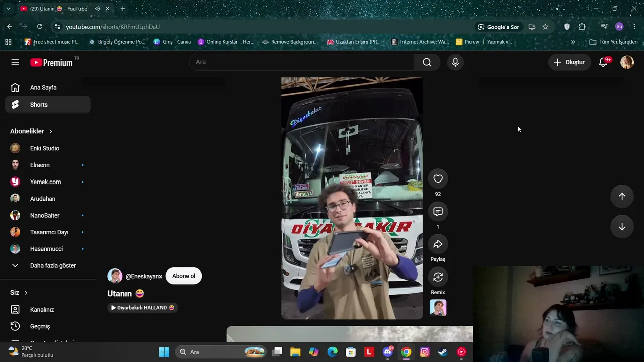Click the Eneskayanx channel avatar
This screenshot has height=362, width=644.
pos(115,276)
